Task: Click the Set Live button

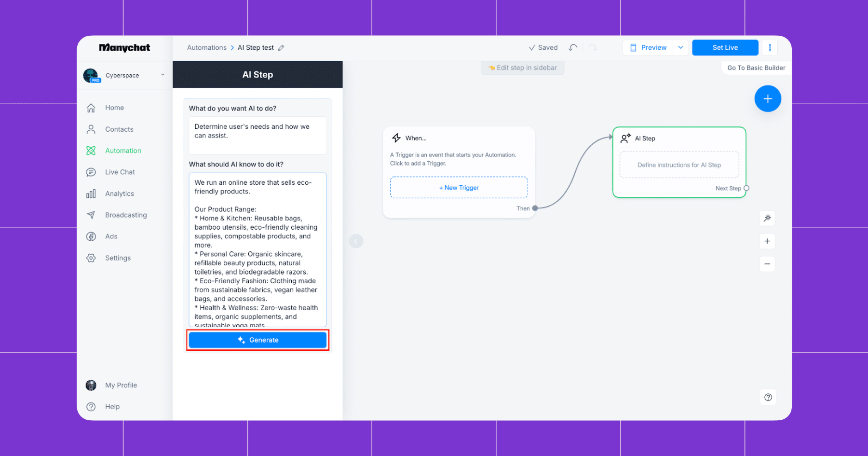Action: 725,47
